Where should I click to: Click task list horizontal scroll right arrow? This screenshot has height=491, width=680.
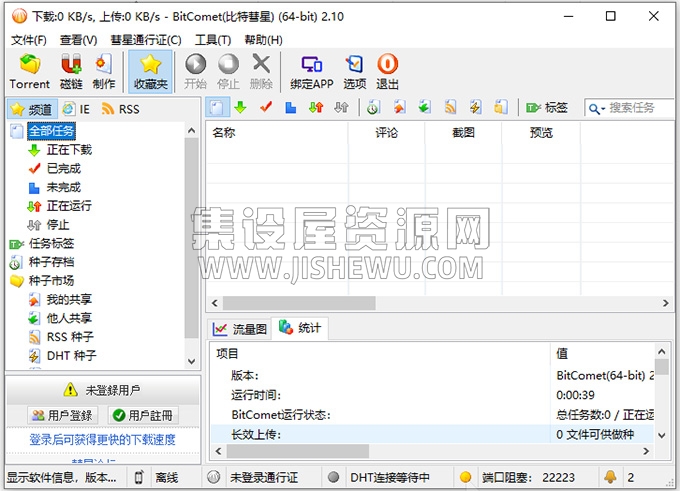point(666,303)
